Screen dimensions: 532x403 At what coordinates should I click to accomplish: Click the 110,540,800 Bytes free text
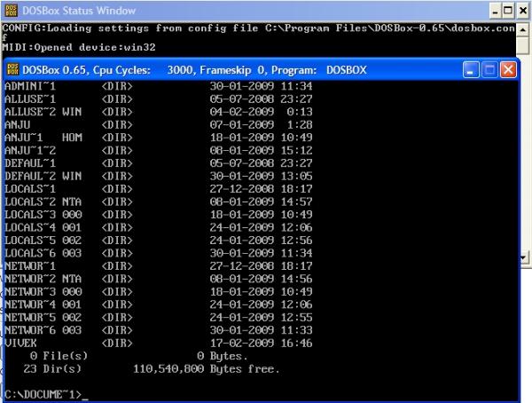click(x=207, y=368)
